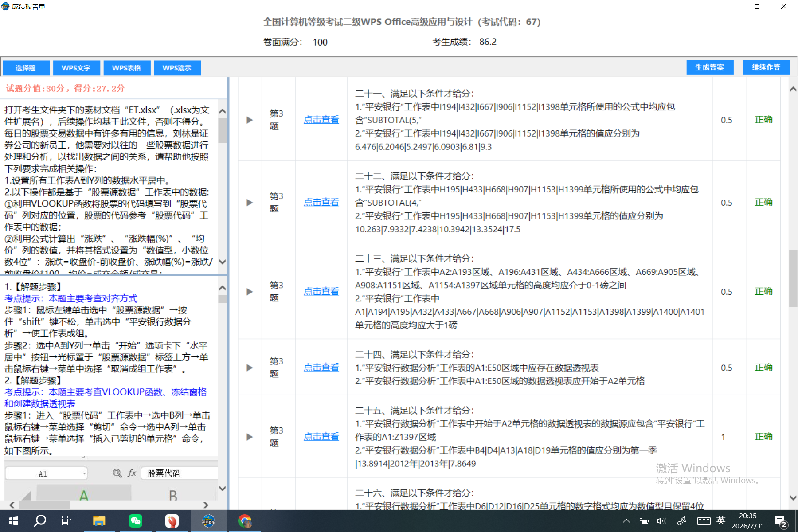Viewport: 798px width, 532px height.
Task: Click the formula bar showing 股票代码
Action: [179, 473]
